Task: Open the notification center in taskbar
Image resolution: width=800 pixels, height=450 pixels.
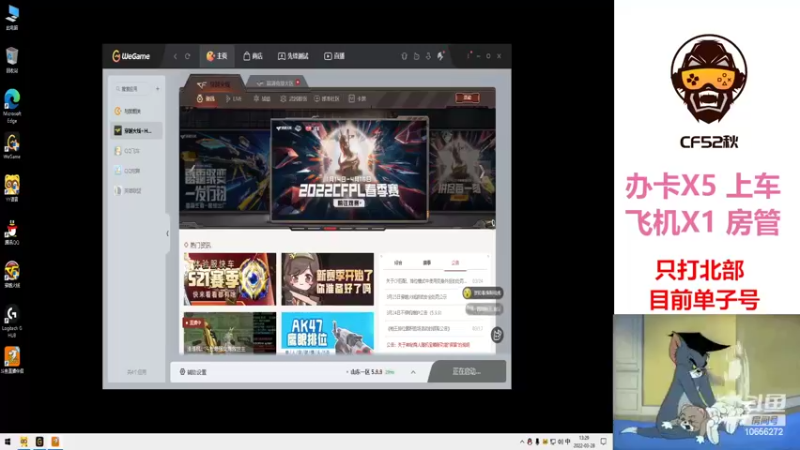Action: 604,442
